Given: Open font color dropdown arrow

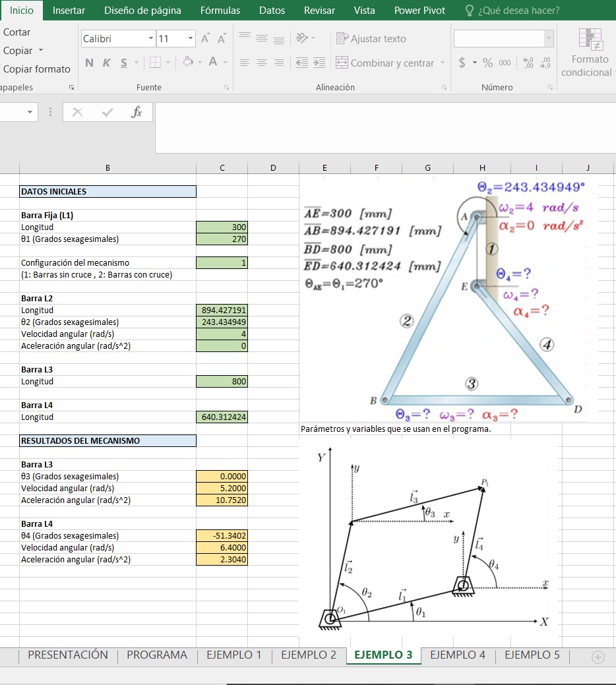Looking at the screenshot, I should coord(226,63).
